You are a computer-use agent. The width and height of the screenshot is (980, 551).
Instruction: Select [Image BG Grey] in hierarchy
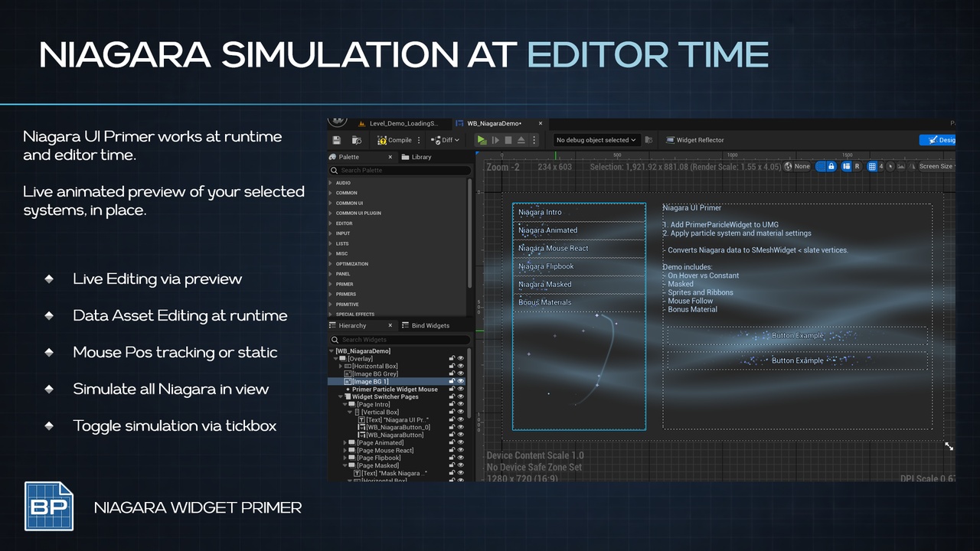click(x=374, y=373)
